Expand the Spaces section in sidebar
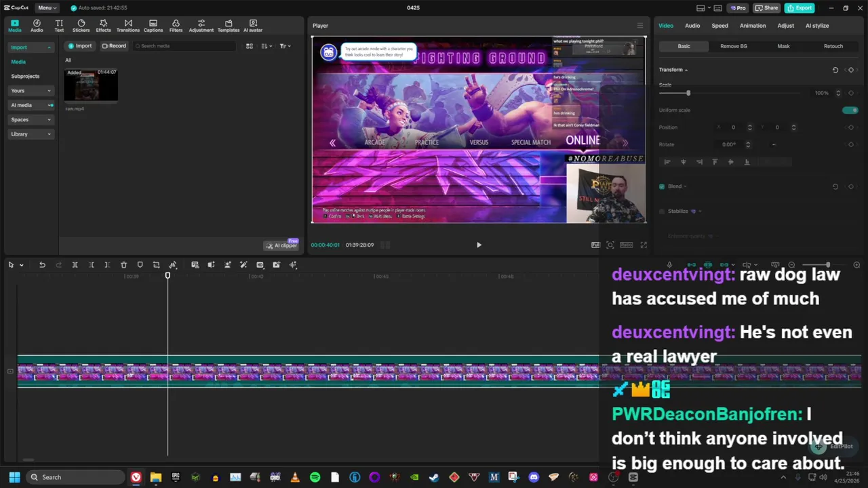Viewport: 868px width, 488px height. [31, 119]
